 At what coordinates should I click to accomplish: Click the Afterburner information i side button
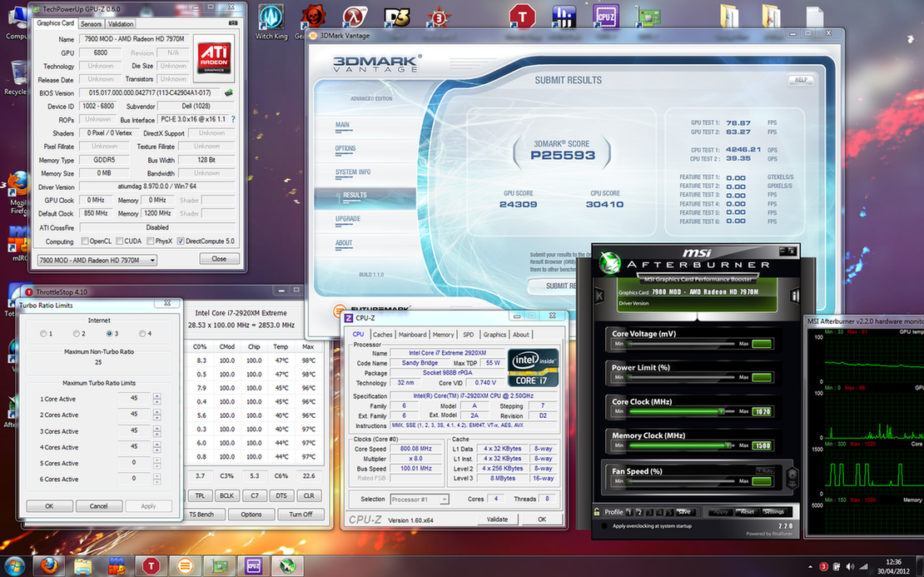[x=794, y=296]
